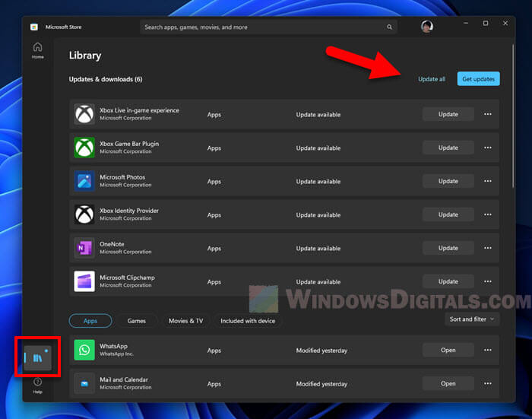This screenshot has height=419, width=532.
Task: Open more options for Microsoft Photos
Action: click(488, 181)
